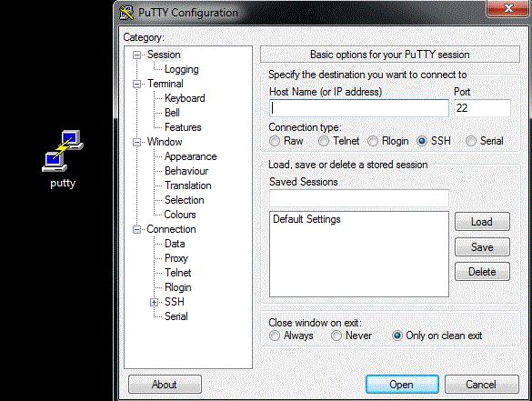This screenshot has width=532, height=401.
Task: Click the Saved Sessions name field
Action: (x=359, y=198)
